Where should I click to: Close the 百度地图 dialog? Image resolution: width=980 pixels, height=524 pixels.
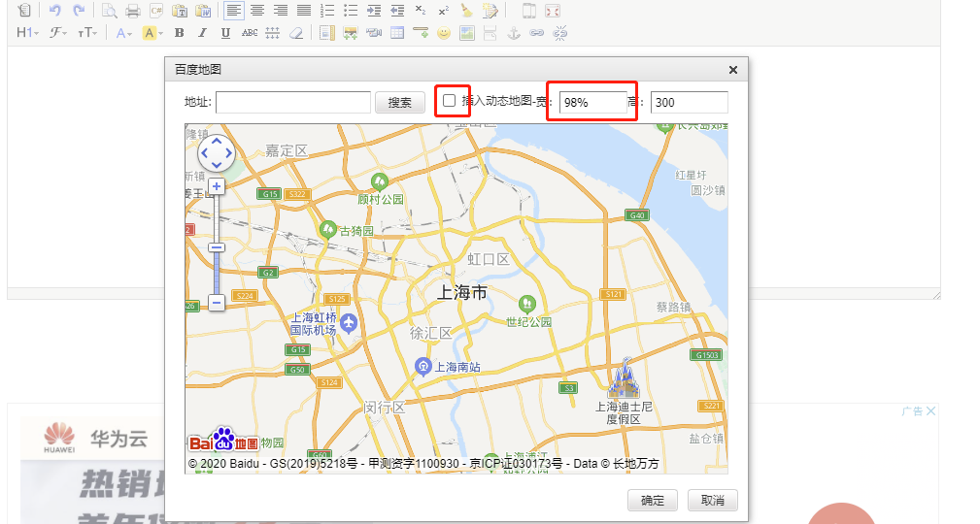pos(733,70)
